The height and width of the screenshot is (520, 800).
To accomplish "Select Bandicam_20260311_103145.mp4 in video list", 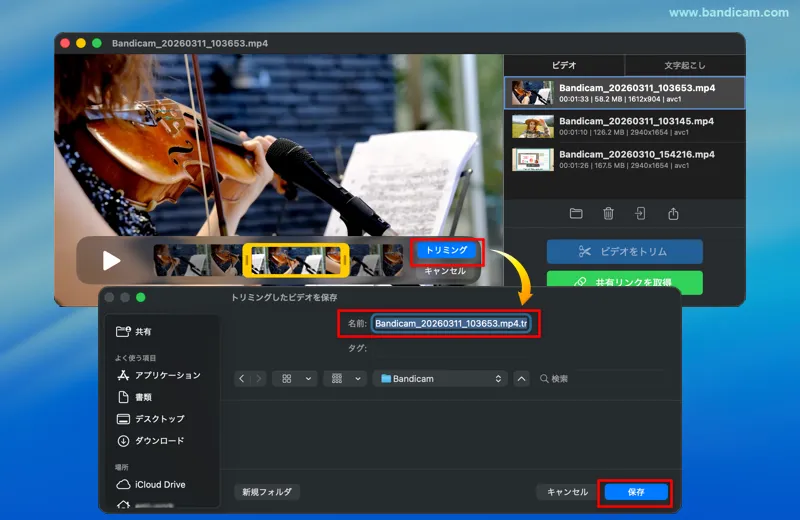I will 624,126.
